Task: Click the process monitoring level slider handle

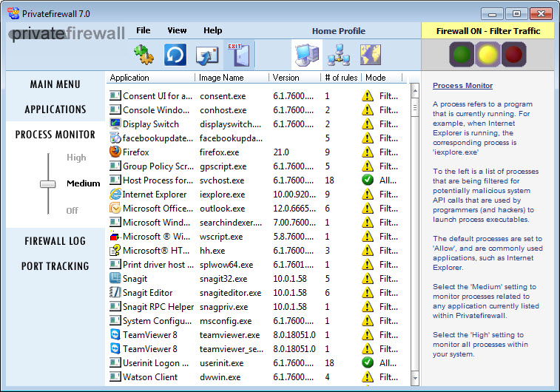Action: click(x=48, y=183)
